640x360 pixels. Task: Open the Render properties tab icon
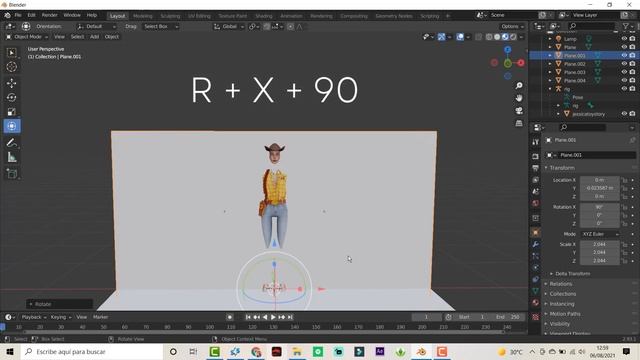(536, 156)
